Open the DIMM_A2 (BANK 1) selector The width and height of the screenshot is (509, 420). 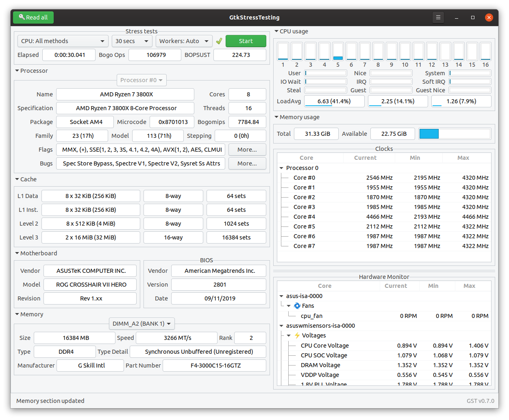pyautogui.click(x=142, y=324)
